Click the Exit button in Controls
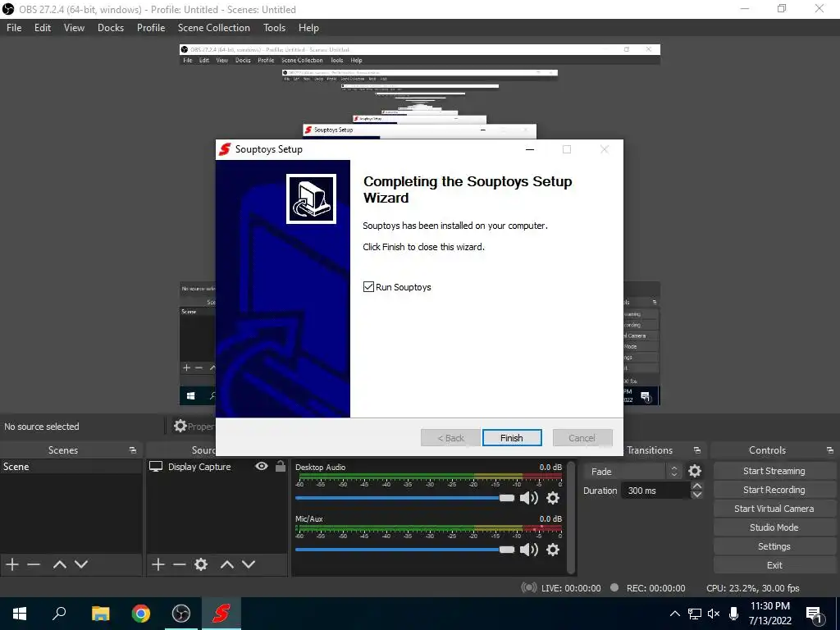Screen dimensions: 840x630 tap(774, 565)
